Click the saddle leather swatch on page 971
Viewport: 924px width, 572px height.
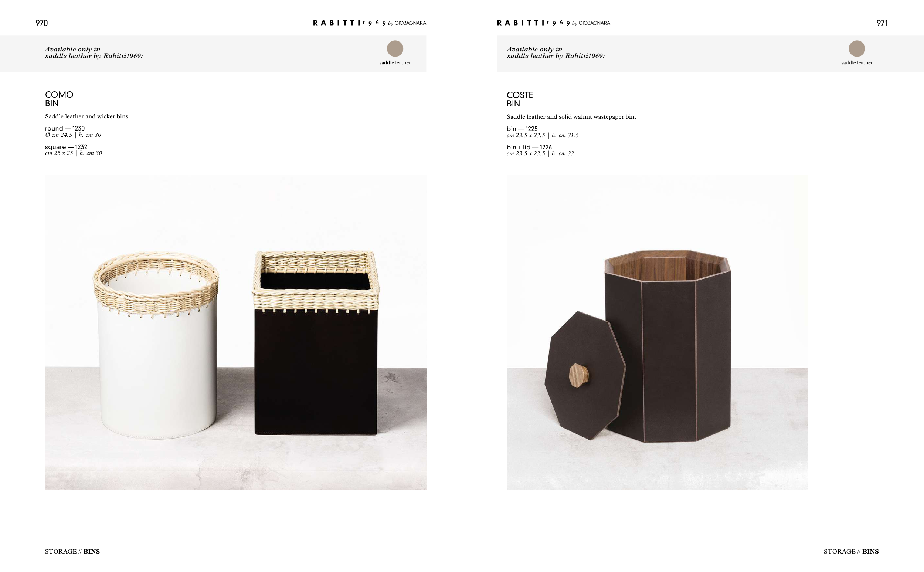(857, 48)
